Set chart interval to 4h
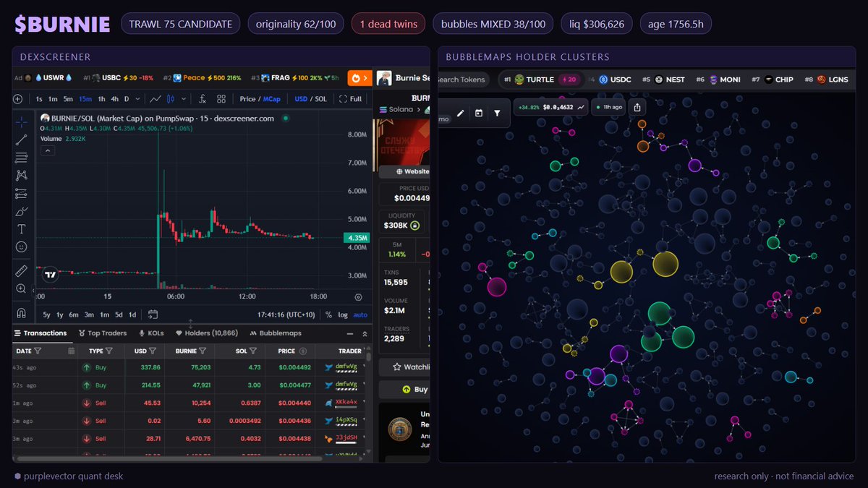The height and width of the screenshot is (488, 868). point(114,99)
